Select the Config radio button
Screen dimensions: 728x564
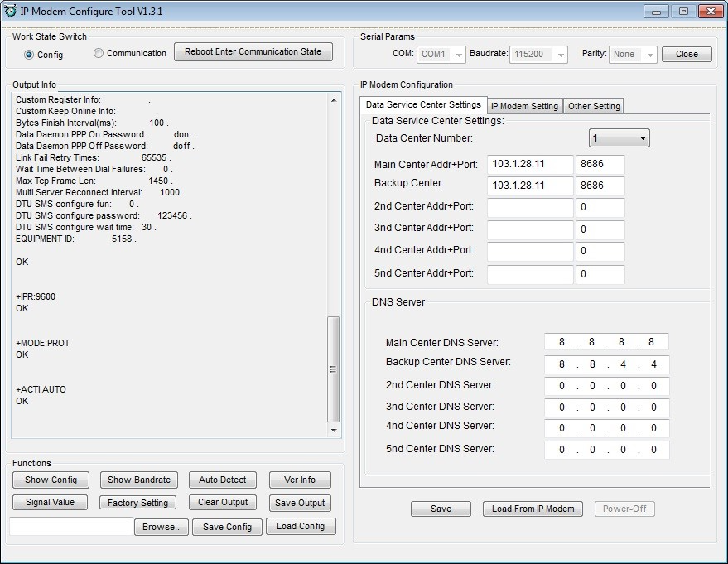30,55
